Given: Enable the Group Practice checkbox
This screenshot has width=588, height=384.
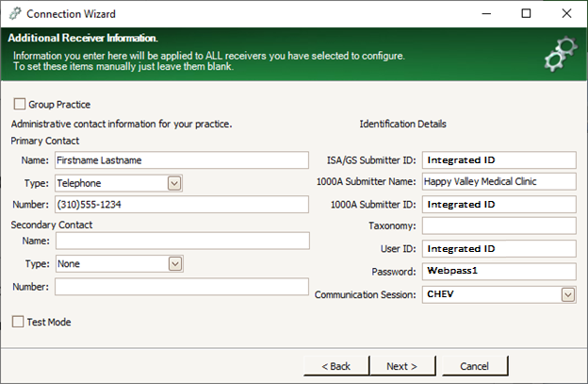Looking at the screenshot, I should tap(19, 104).
